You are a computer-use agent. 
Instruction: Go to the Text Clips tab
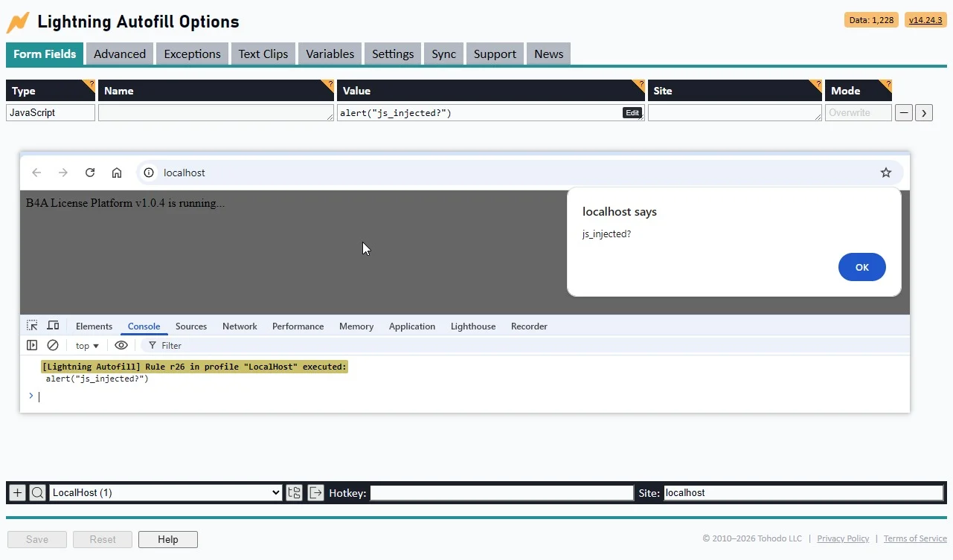[263, 54]
